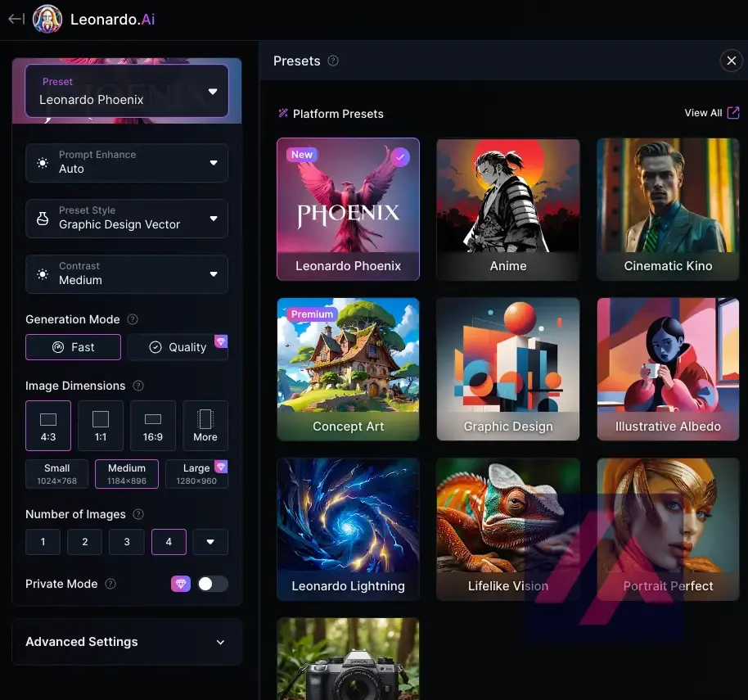
Task: Set number of images to 1
Action: tap(43, 542)
